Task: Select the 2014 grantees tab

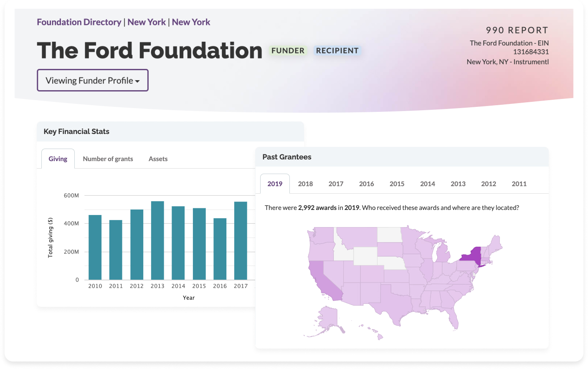Action: 427,184
